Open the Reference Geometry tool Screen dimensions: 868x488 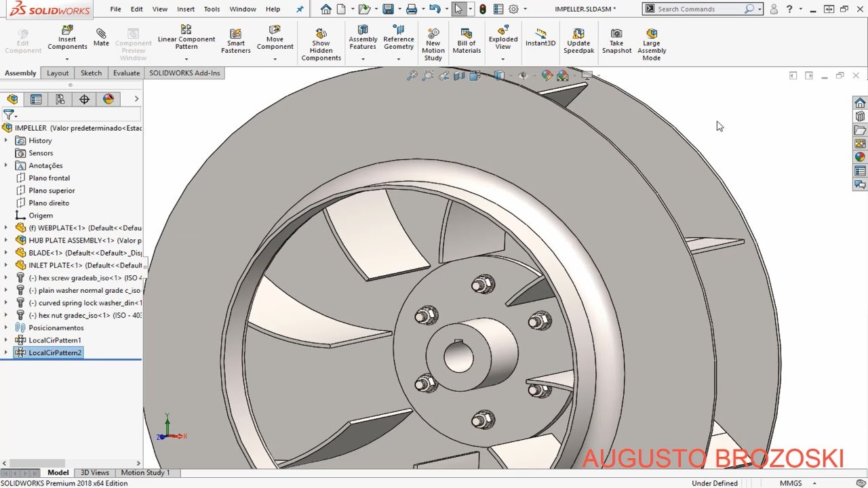coord(399,38)
